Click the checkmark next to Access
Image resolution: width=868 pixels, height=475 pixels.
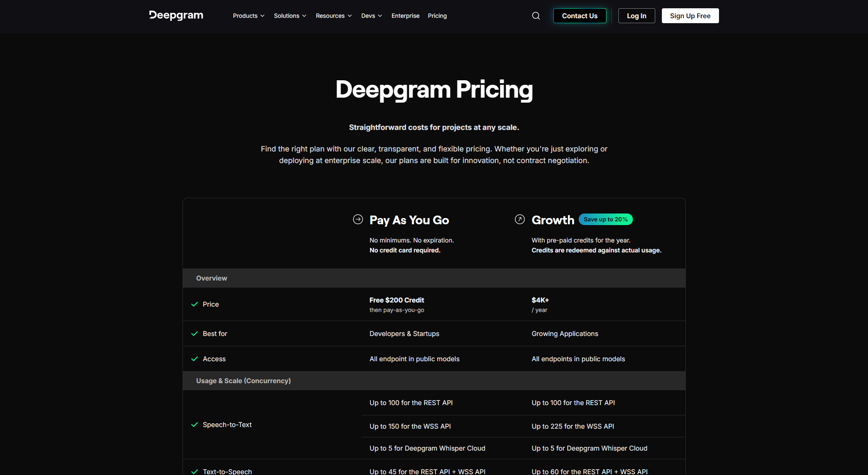pyautogui.click(x=194, y=359)
